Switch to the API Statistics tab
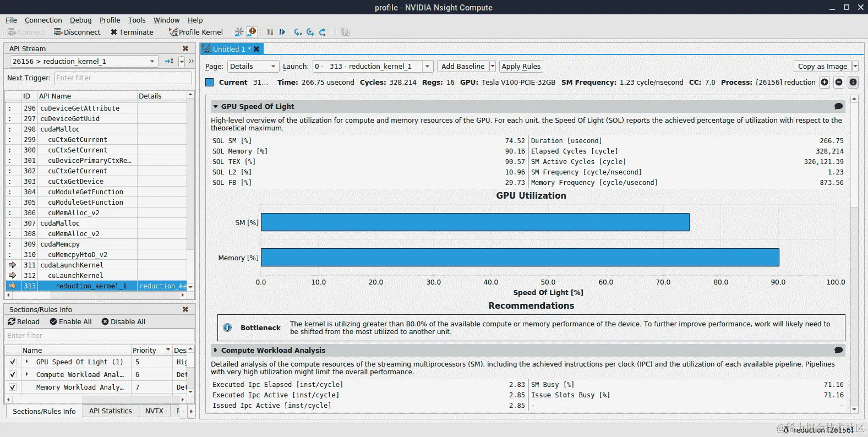The width and height of the screenshot is (868, 437). coord(111,411)
